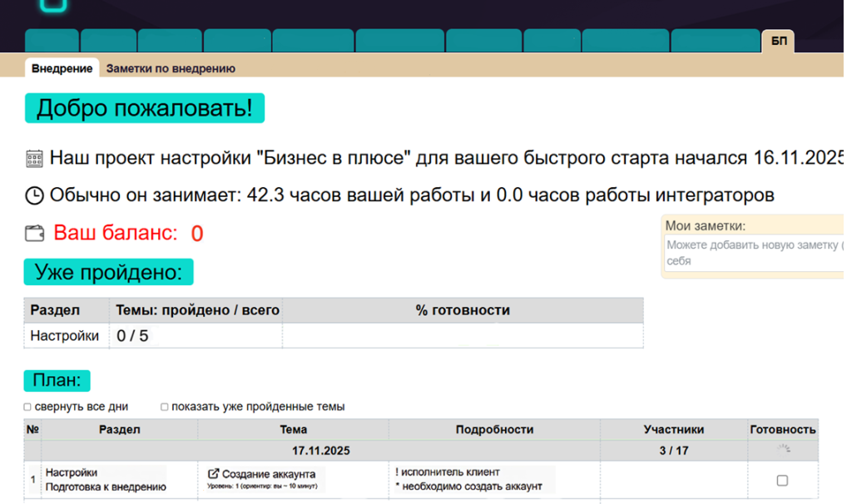Click the Уже пройдено: heading label
The image size is (852, 504).
(108, 272)
